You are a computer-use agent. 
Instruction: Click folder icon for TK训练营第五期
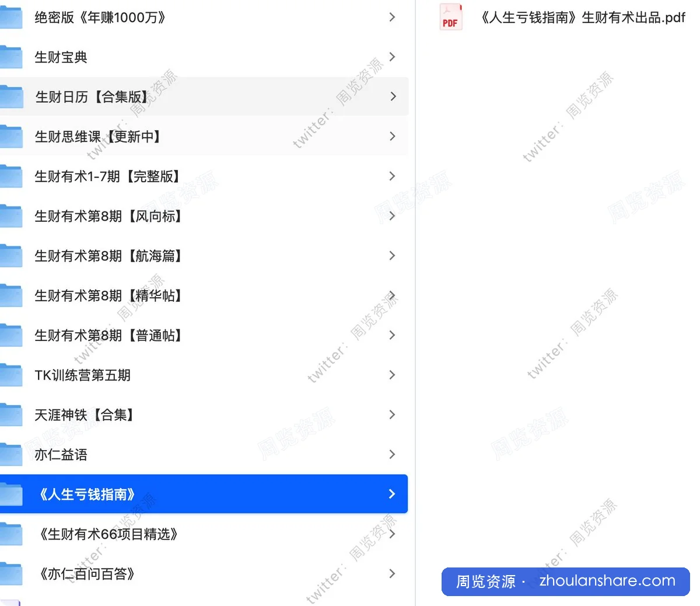[x=11, y=375]
